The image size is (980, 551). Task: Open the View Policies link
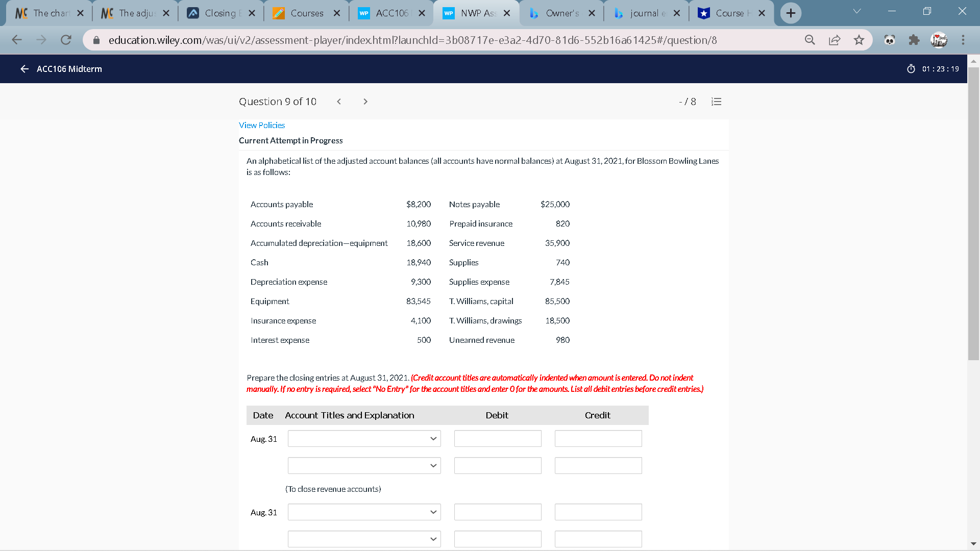coord(262,125)
